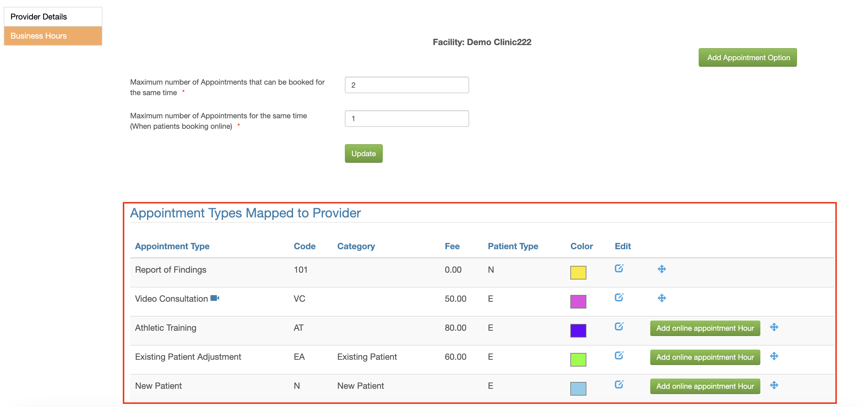
Task: Open the Provider Details tab
Action: (x=53, y=17)
